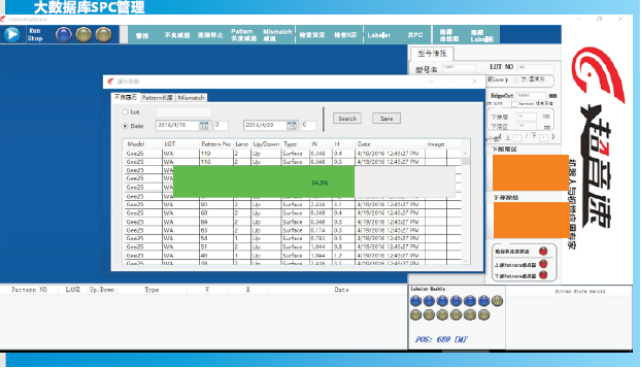This screenshot has height=369, width=642.
Task: Select the Date radio button
Action: 125,126
